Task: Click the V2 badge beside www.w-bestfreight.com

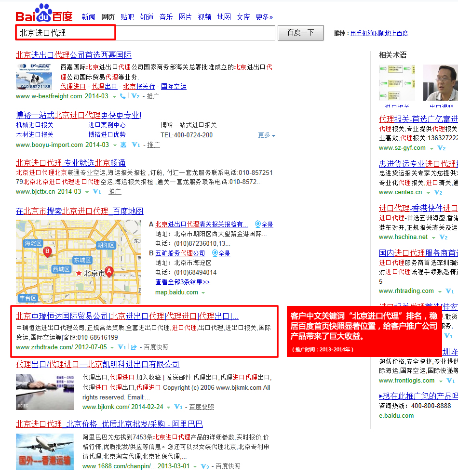Action: click(135, 96)
